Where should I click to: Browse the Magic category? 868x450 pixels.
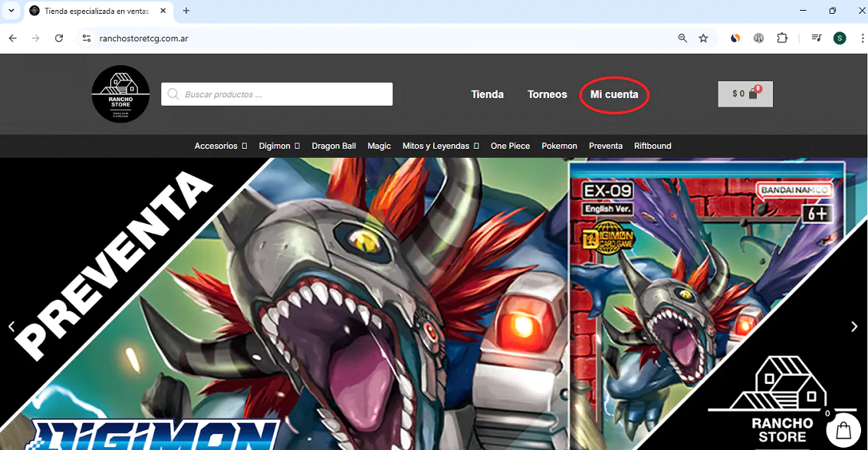coord(380,146)
